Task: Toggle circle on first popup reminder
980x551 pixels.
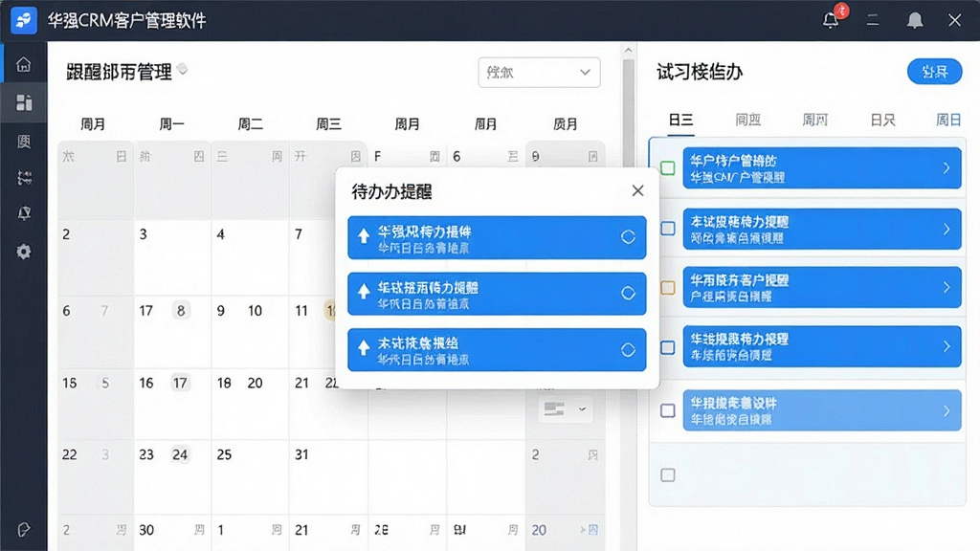Action: (x=628, y=237)
